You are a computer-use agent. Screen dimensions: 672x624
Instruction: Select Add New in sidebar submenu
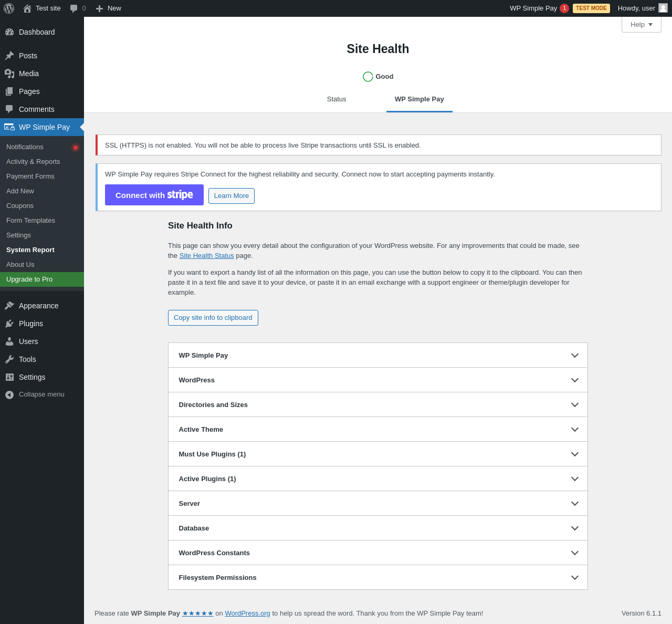tap(42, 191)
